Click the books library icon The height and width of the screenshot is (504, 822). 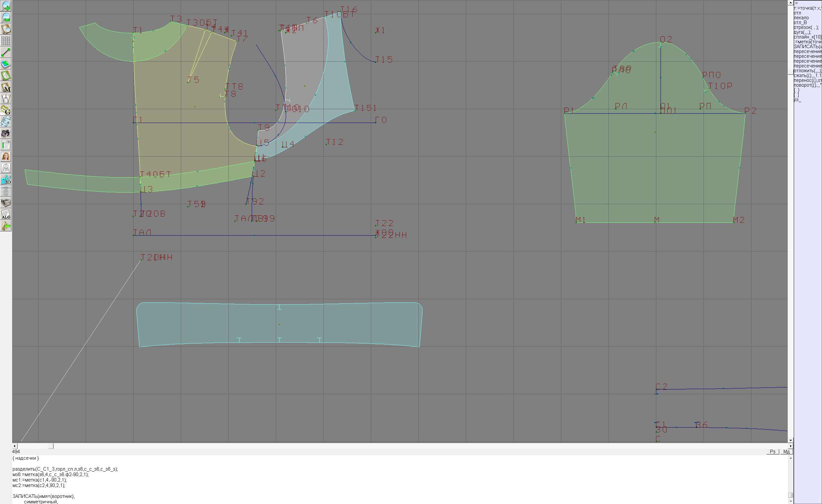pyautogui.click(x=6, y=203)
